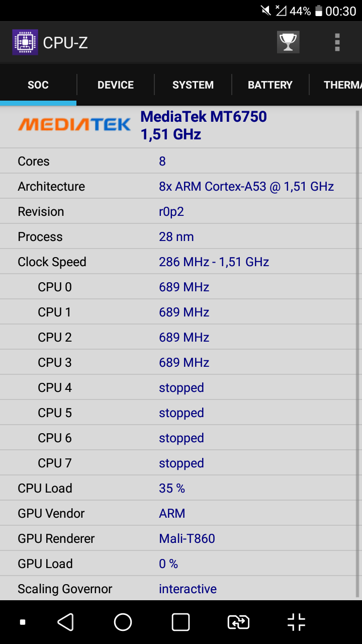Switch to the DEVICE tab
Screen dimensions: 362x644
coord(116,85)
